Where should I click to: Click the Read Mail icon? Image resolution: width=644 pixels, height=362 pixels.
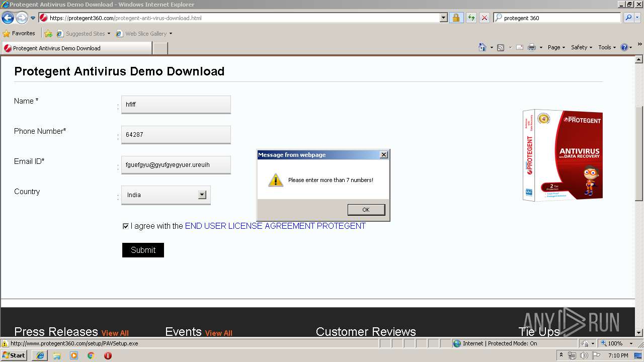(x=520, y=47)
